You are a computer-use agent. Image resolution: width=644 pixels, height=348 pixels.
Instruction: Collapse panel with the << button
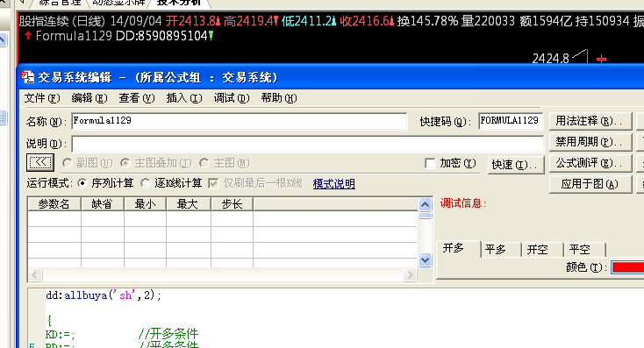pos(40,162)
